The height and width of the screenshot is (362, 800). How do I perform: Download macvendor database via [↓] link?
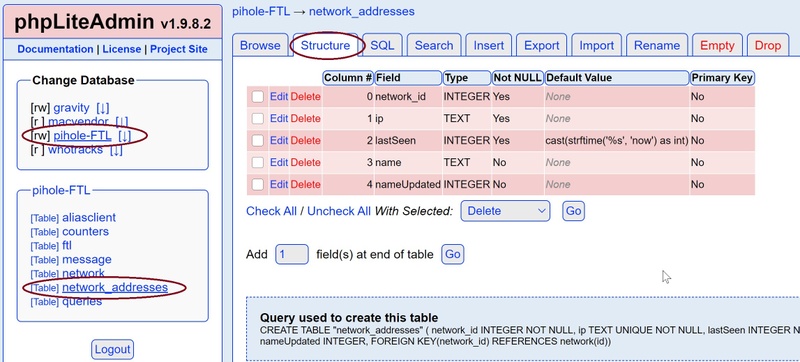(121, 122)
